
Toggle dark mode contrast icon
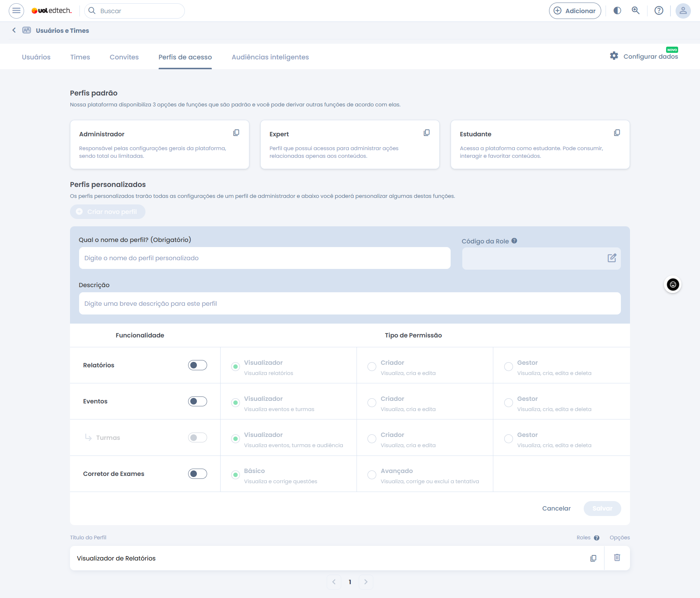pyautogui.click(x=617, y=11)
